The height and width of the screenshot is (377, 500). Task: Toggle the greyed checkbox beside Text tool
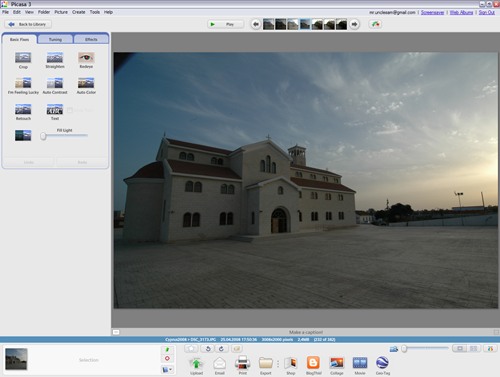click(70, 110)
